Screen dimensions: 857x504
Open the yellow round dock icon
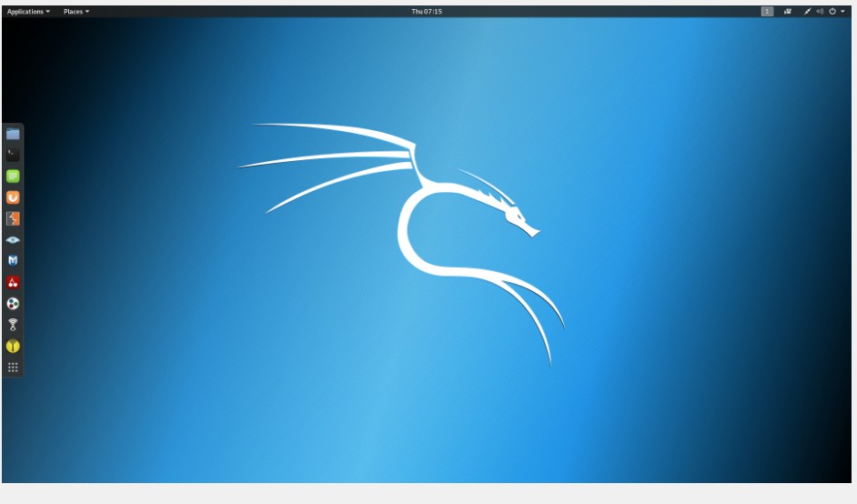pyautogui.click(x=13, y=346)
